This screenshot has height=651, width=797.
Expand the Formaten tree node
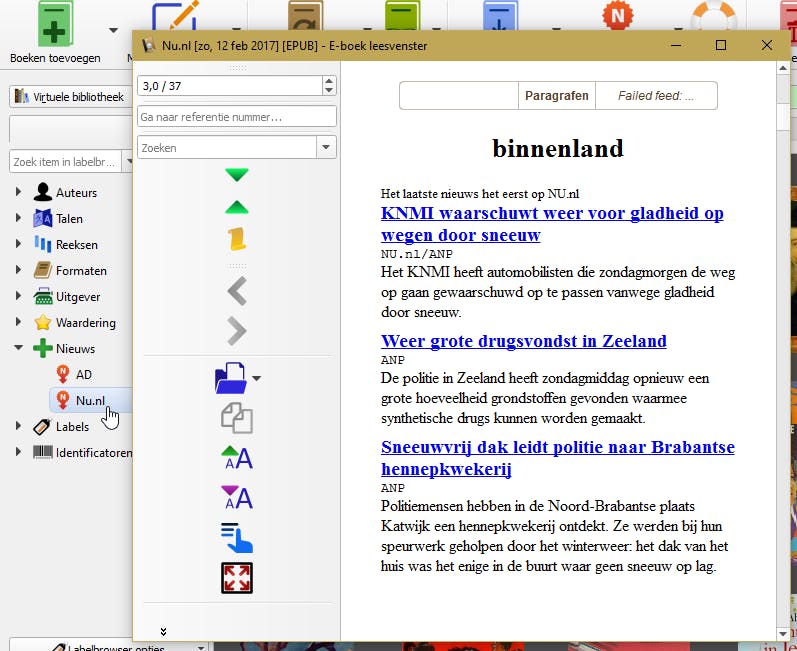pyautogui.click(x=18, y=269)
